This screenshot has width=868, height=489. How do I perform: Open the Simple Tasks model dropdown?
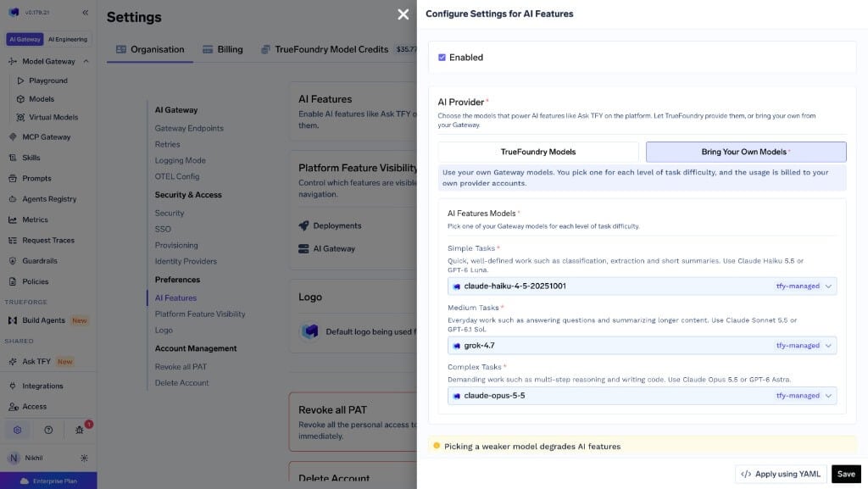coord(642,286)
